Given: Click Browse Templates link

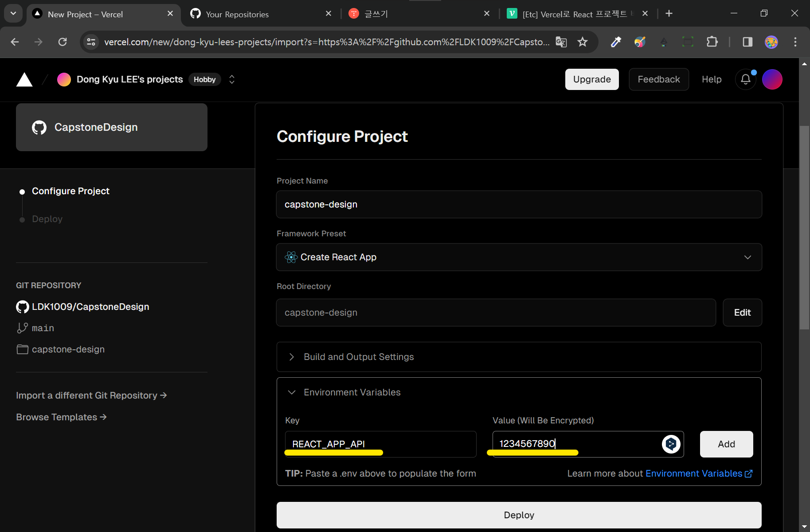Looking at the screenshot, I should coord(61,417).
